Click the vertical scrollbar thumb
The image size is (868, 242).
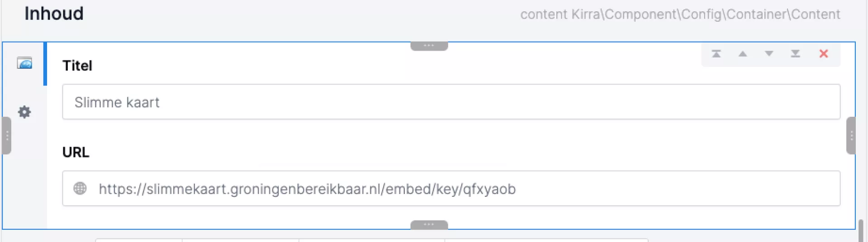point(861,231)
